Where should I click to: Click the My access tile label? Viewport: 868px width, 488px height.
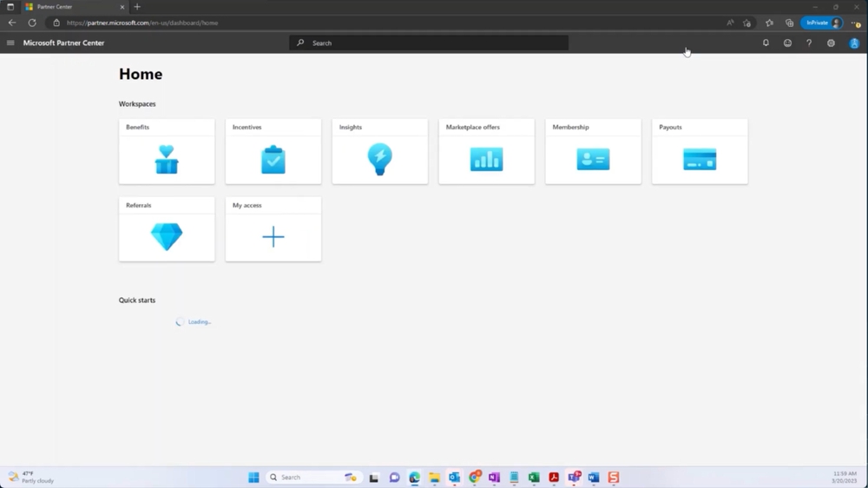[247, 205]
